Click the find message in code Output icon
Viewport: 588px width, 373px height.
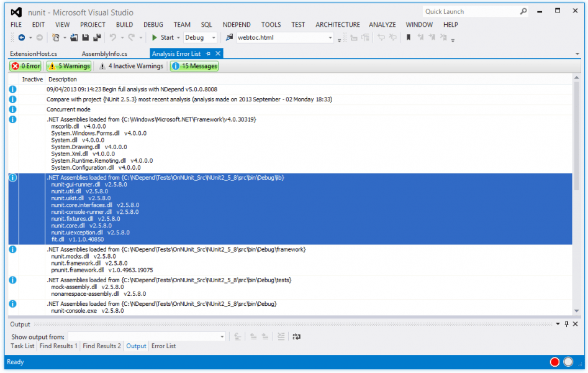237,336
